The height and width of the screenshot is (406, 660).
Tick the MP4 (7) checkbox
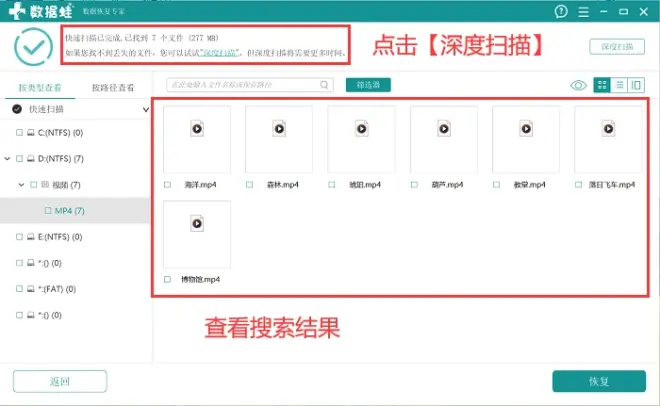tap(48, 210)
